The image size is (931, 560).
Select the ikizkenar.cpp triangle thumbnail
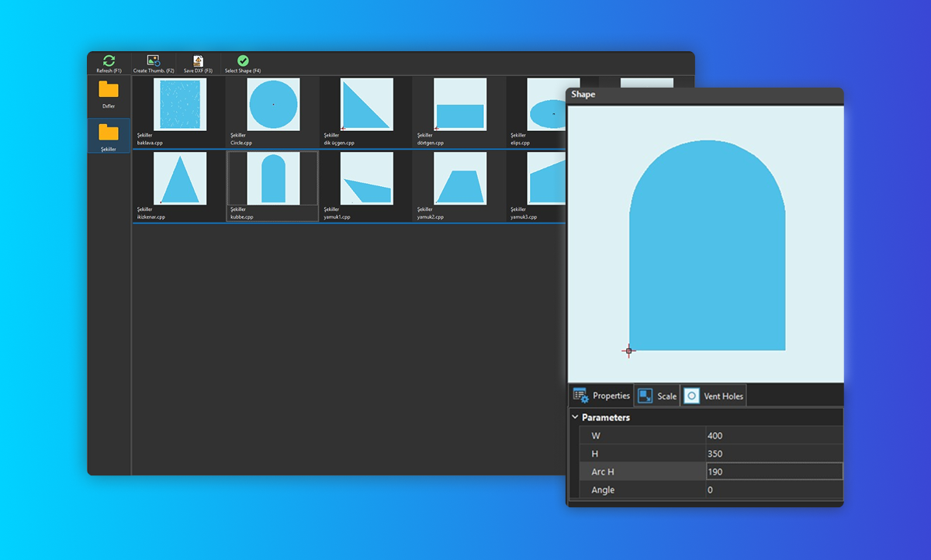(180, 178)
